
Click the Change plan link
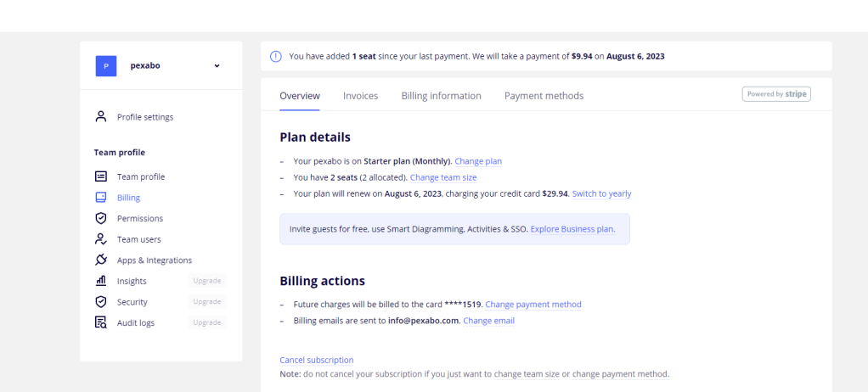pos(478,161)
